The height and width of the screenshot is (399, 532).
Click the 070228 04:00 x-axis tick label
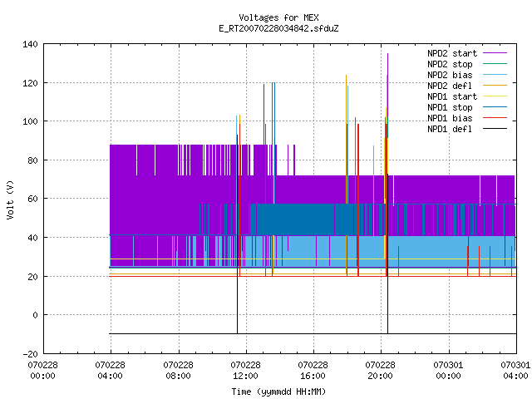pos(111,371)
